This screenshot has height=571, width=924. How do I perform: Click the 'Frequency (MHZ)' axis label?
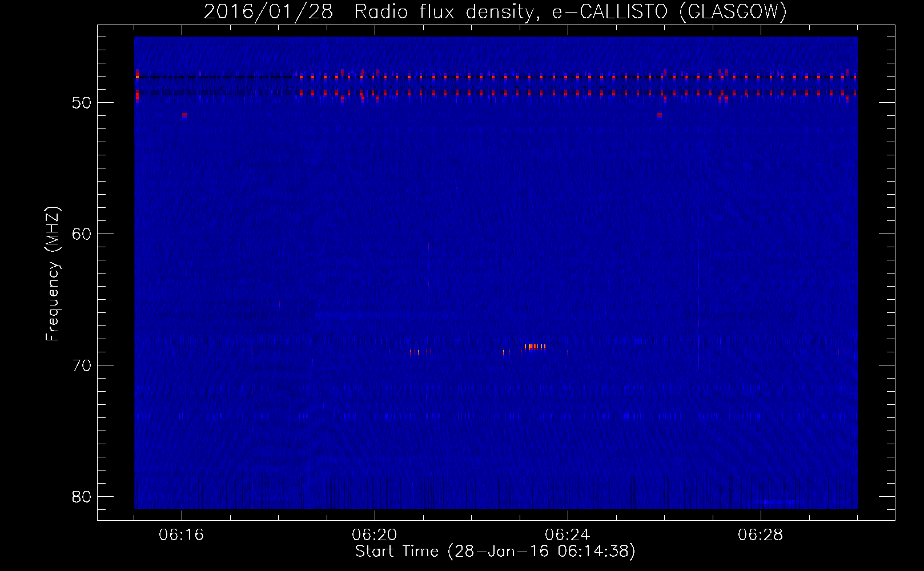(52, 274)
